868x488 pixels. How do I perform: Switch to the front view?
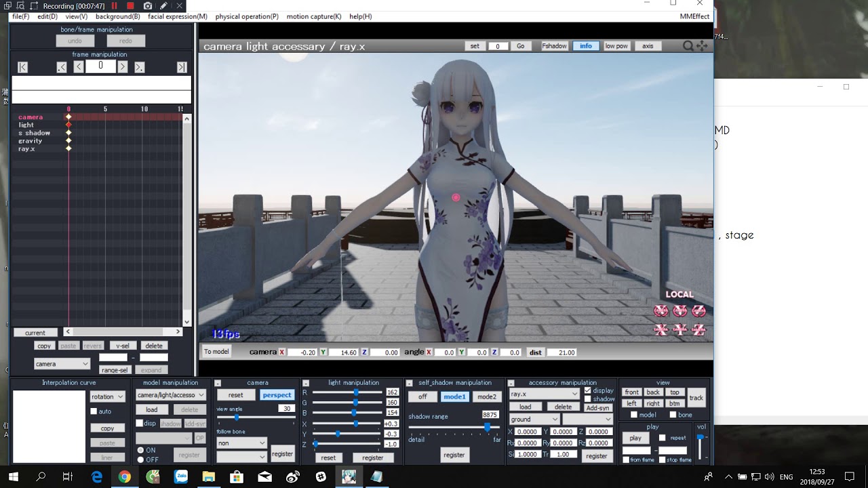pyautogui.click(x=631, y=392)
